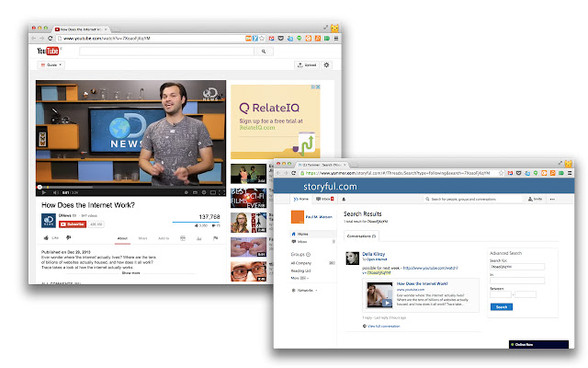This screenshot has height=368, width=588.
Task: Click the Inbox tab in Yammer top bar
Action: point(324,199)
